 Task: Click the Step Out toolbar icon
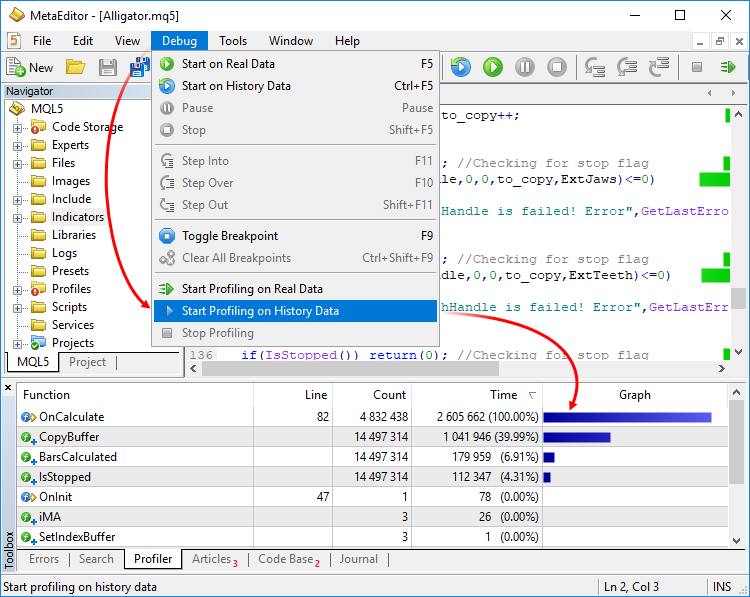(659, 67)
